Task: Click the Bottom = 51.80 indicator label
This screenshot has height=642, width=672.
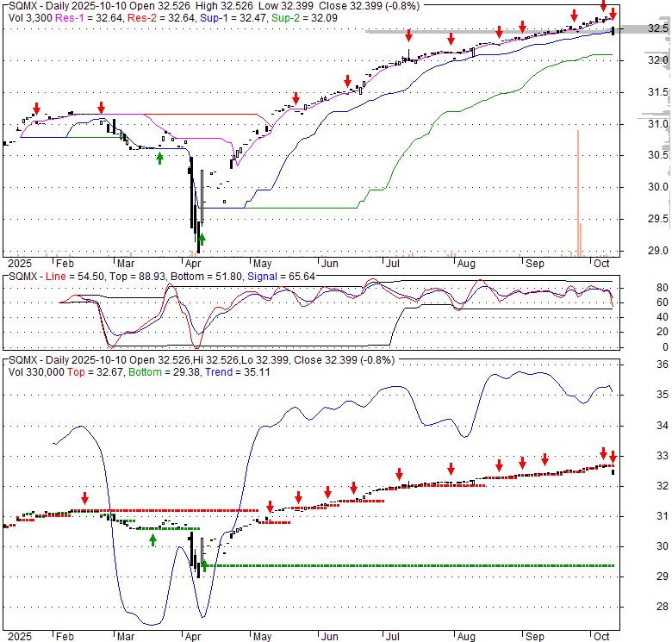Action: (x=207, y=277)
